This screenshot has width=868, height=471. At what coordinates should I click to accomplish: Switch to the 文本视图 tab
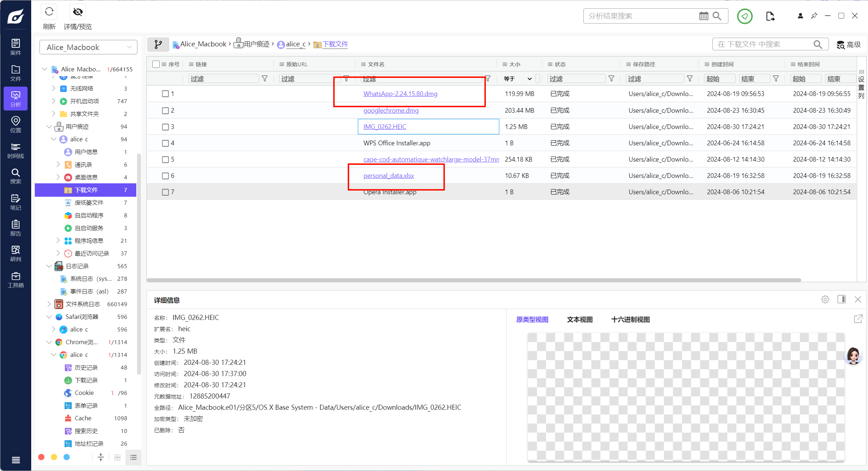coord(579,320)
